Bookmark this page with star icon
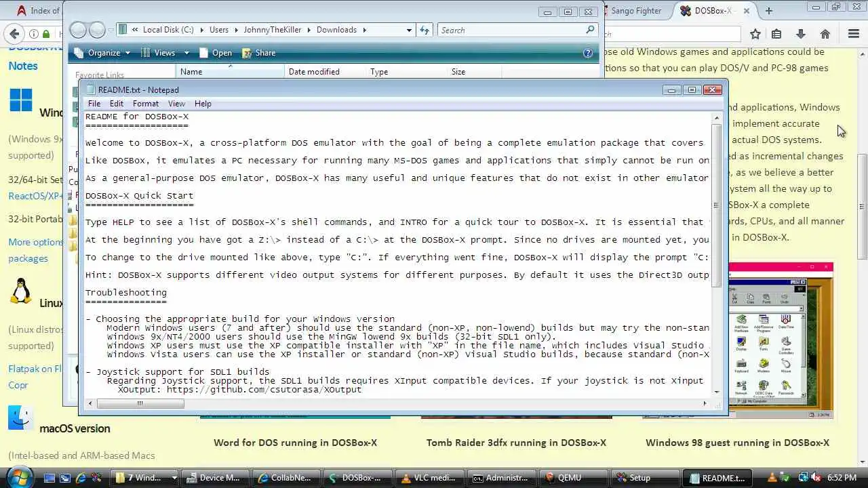This screenshot has width=868, height=488. [755, 34]
